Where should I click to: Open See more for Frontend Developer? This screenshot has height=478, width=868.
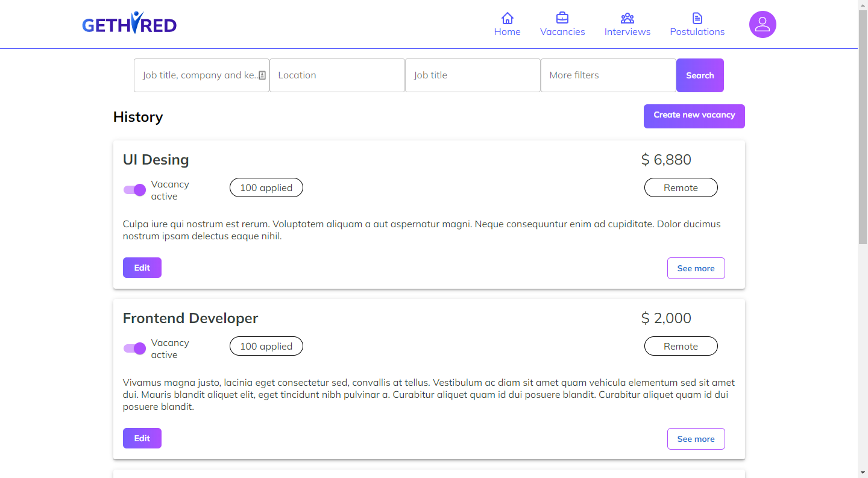(696, 438)
